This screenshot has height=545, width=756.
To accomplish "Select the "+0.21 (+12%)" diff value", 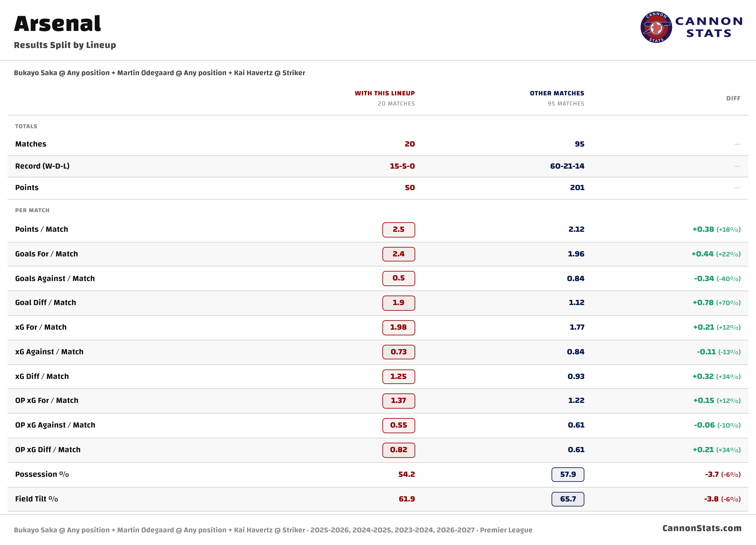I will tap(717, 328).
